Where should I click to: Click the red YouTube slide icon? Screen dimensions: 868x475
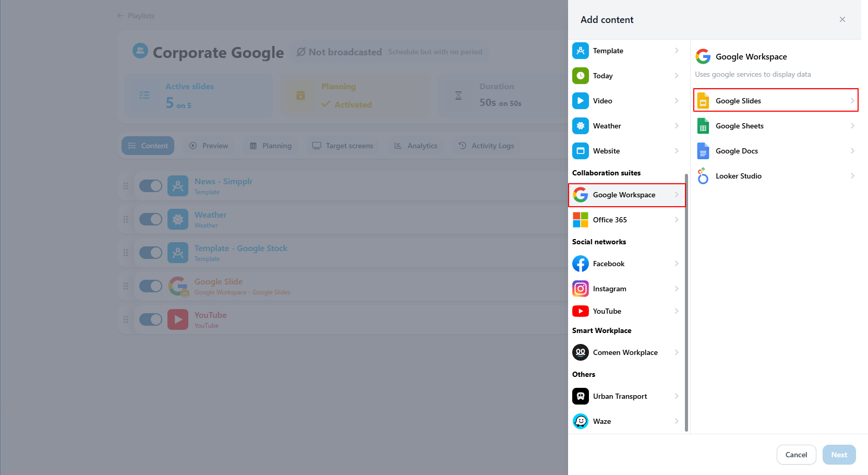point(178,319)
